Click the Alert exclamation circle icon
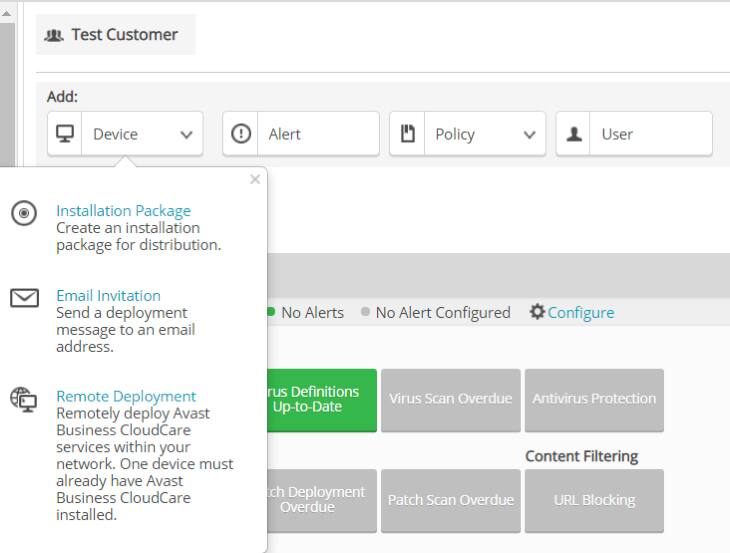Screen dimensions: 730x553 click(x=240, y=134)
